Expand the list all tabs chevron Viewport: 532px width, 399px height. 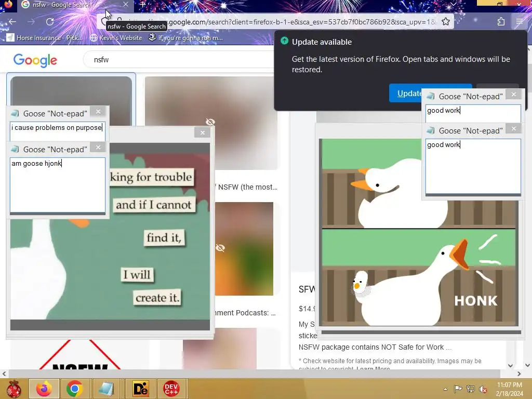point(453,4)
